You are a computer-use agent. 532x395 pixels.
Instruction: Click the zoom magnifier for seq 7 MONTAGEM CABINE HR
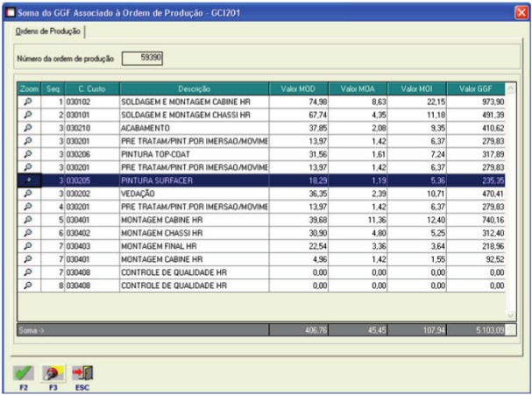(x=28, y=259)
